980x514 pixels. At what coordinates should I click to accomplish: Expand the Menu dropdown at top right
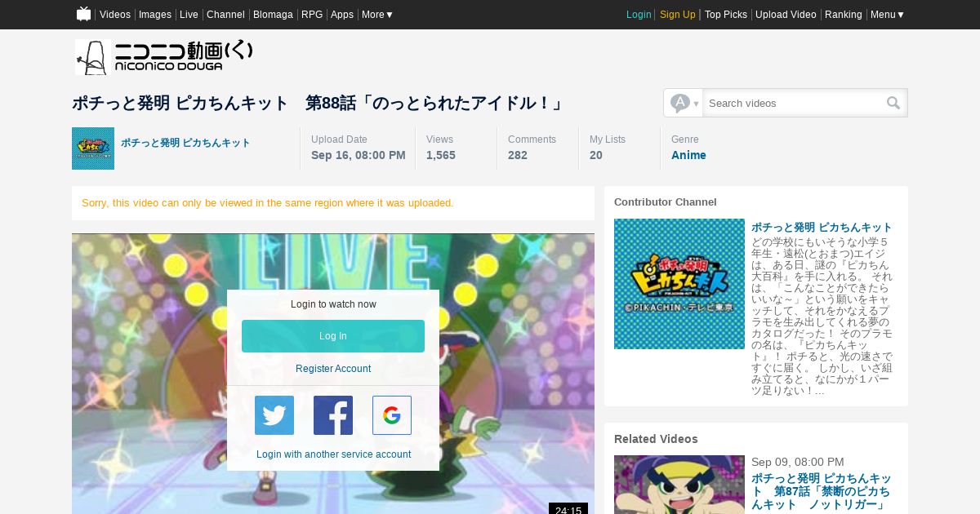[x=887, y=15]
